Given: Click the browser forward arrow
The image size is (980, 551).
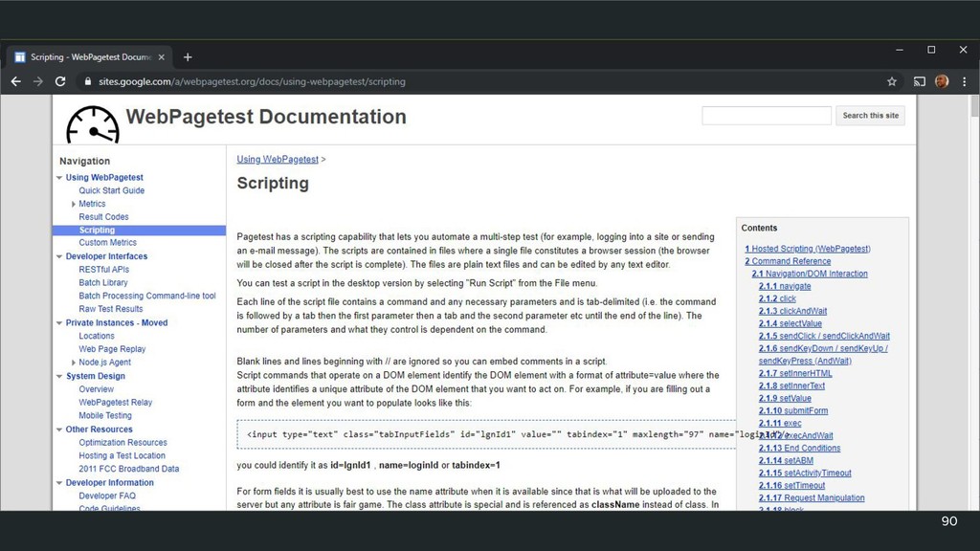Looking at the screenshot, I should (38, 81).
